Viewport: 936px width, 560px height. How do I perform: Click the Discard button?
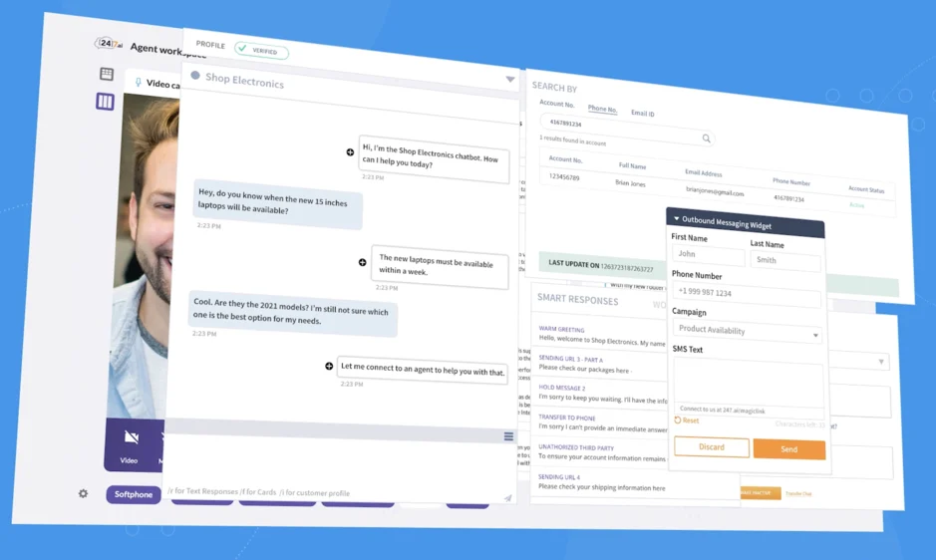pos(712,447)
